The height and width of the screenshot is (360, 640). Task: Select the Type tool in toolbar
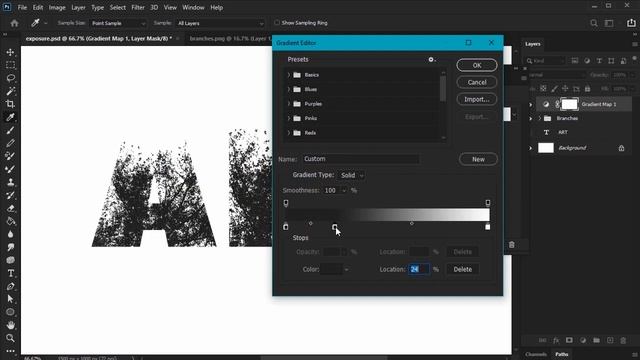click(10, 273)
